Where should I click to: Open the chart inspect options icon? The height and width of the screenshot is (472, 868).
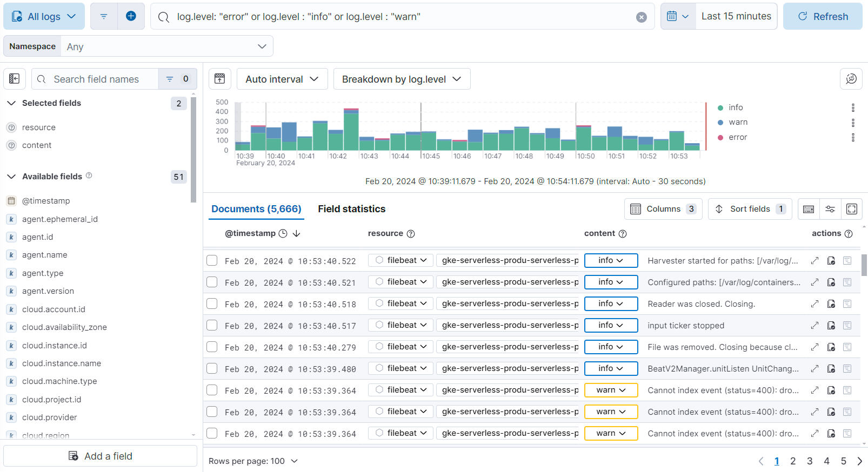pyautogui.click(x=851, y=79)
